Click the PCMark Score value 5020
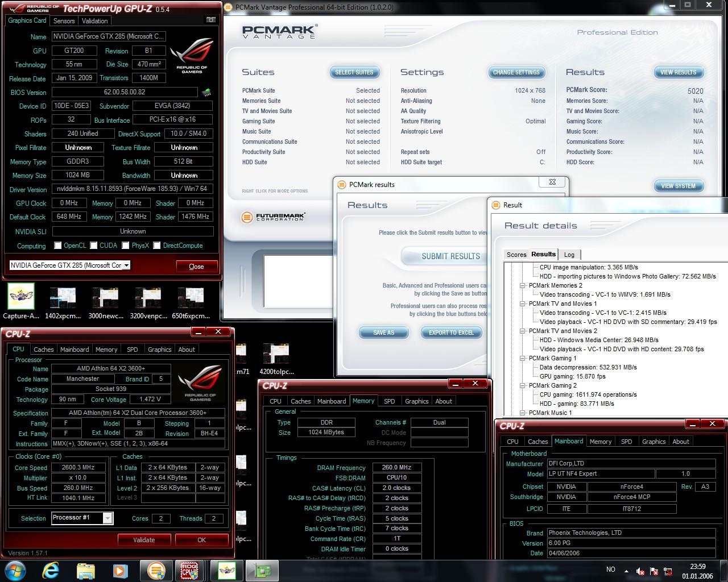This screenshot has height=582, width=728. tap(695, 91)
